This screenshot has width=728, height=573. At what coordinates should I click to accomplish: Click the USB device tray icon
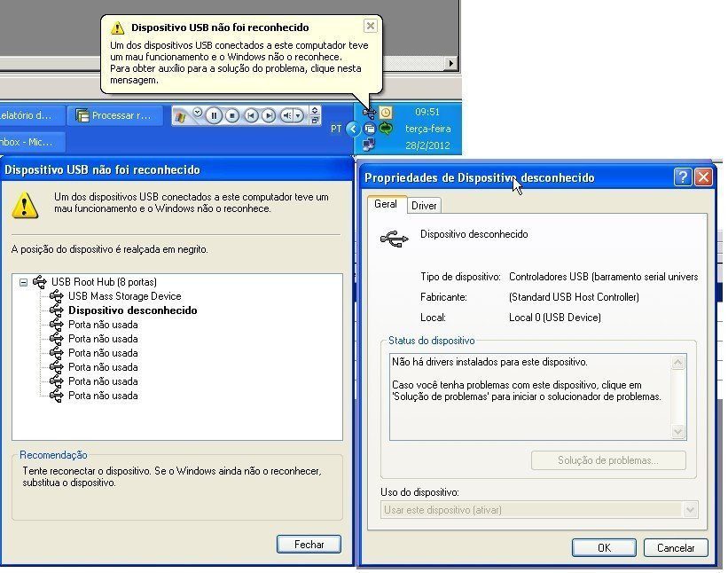370,113
